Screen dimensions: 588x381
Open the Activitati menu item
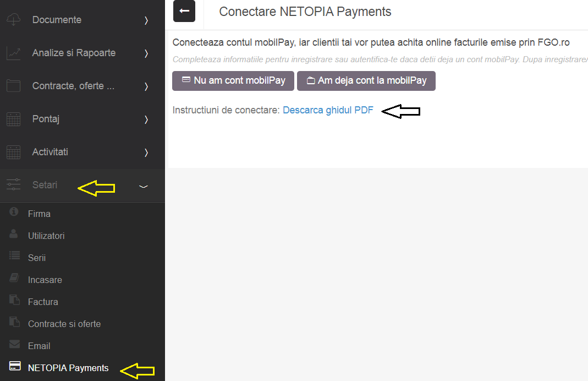pyautogui.click(x=50, y=151)
